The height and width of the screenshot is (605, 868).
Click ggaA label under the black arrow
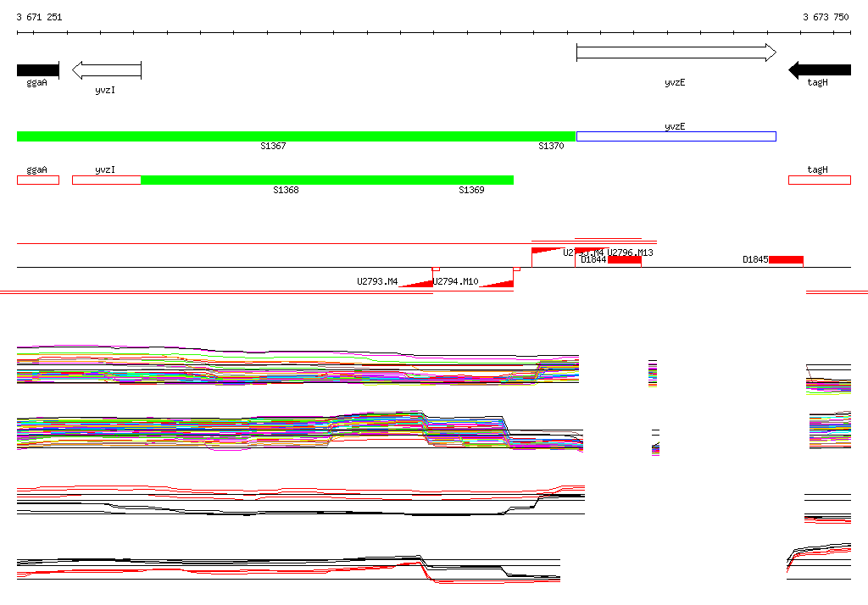tap(36, 83)
